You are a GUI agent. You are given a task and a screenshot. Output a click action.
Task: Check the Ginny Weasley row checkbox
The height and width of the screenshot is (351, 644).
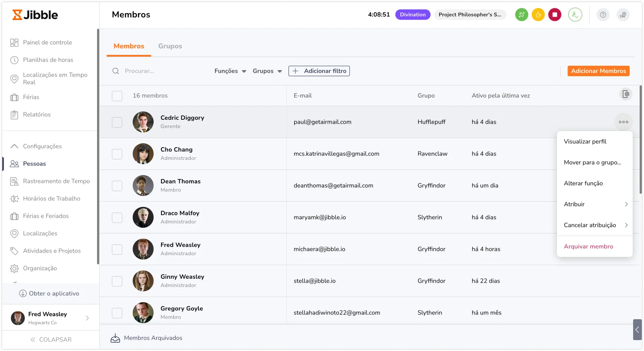click(117, 281)
